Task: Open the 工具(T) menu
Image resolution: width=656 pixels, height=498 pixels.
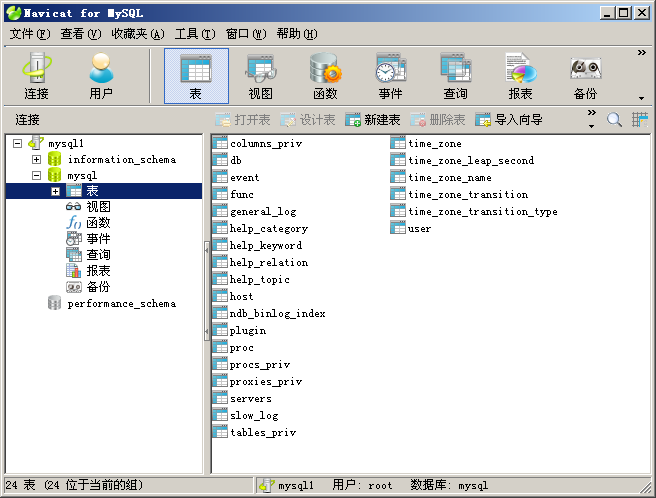Action: pos(195,33)
